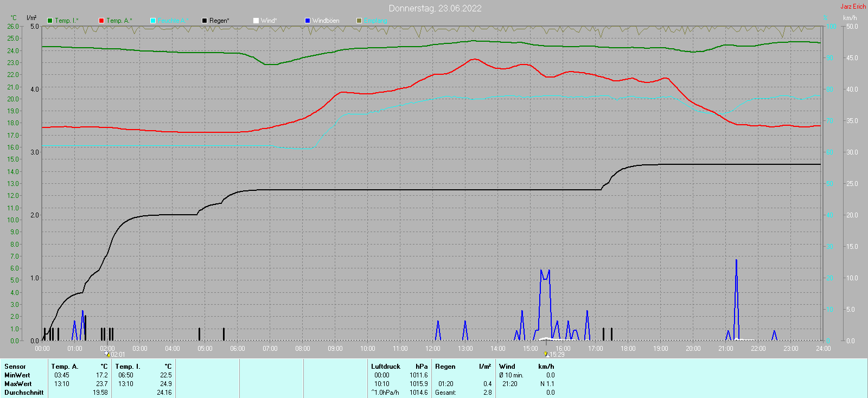Click the Luftdruck header in statistics table
The image size is (868, 398).
[x=386, y=367]
